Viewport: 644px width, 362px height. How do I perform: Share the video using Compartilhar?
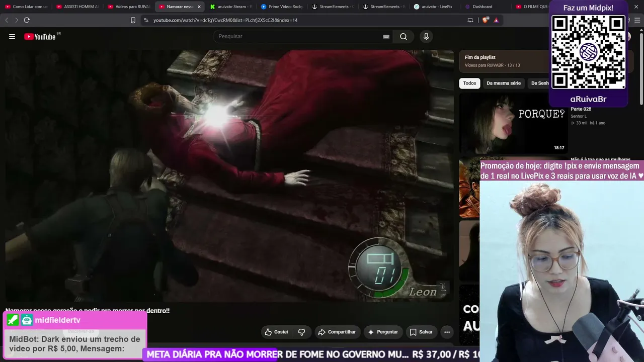pyautogui.click(x=337, y=332)
